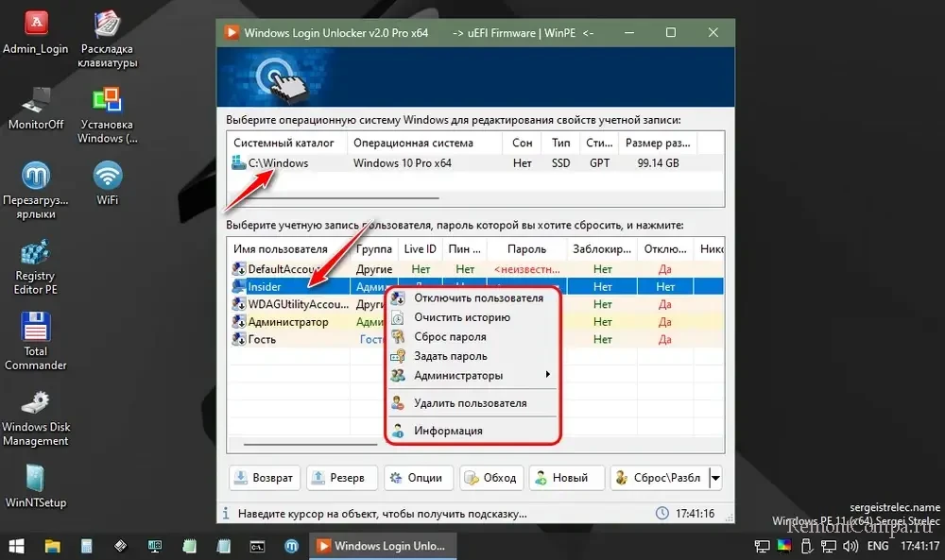Choose Сброс пароля in context menu
Viewport: 945px width, 560px height.
(473, 336)
